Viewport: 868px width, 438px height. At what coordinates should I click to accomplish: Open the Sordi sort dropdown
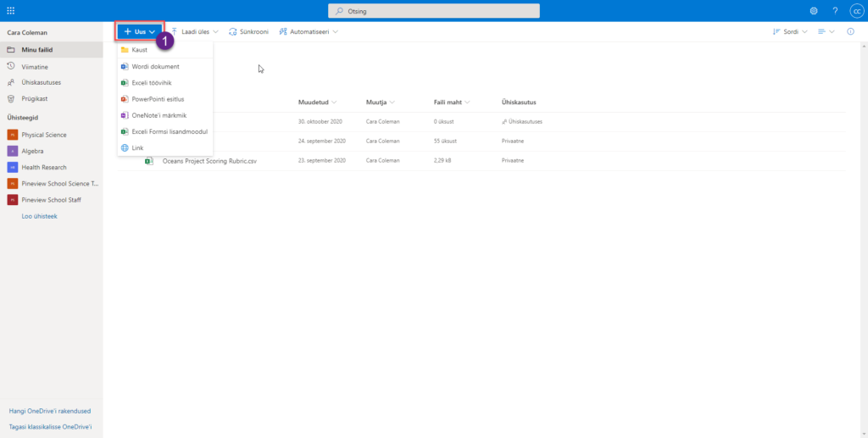790,31
